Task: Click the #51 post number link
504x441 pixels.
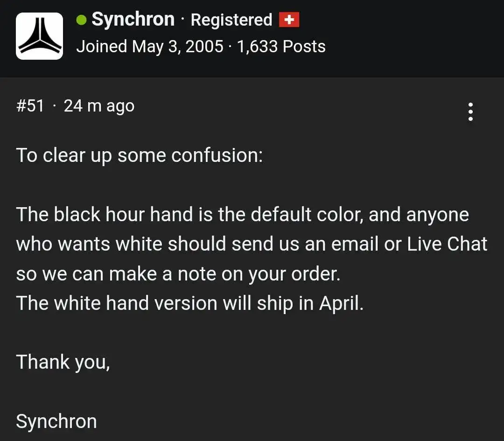Action: tap(30, 106)
